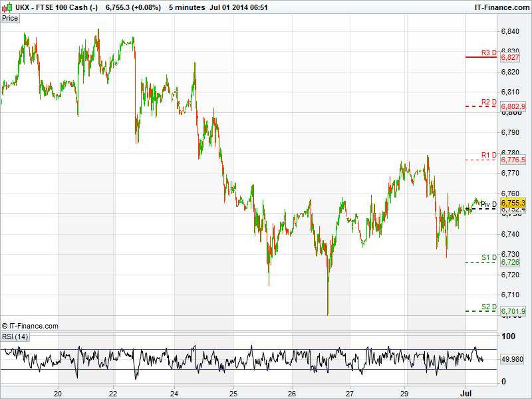Click the Jul marker on the date axis
The image size is (532, 399).
[465, 392]
